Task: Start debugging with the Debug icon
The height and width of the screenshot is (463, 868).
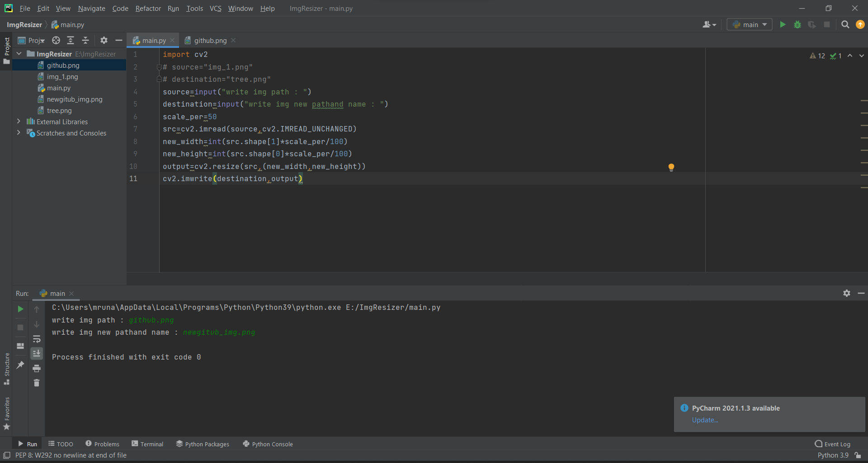Action: [797, 24]
